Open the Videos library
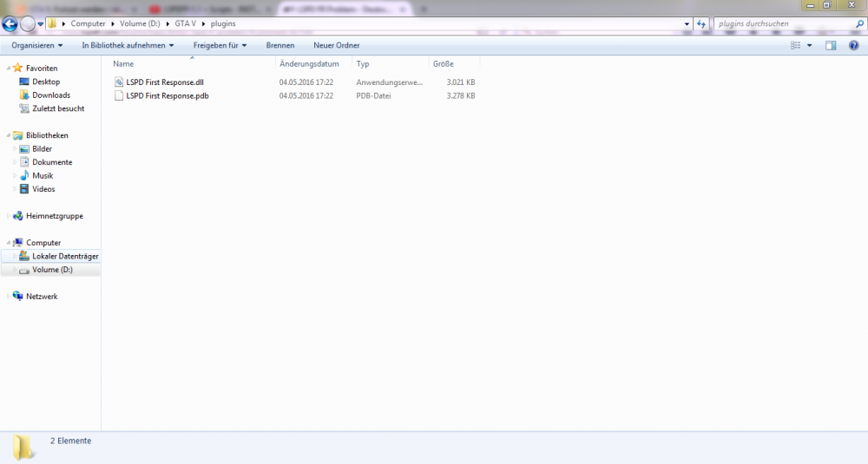 coord(43,189)
